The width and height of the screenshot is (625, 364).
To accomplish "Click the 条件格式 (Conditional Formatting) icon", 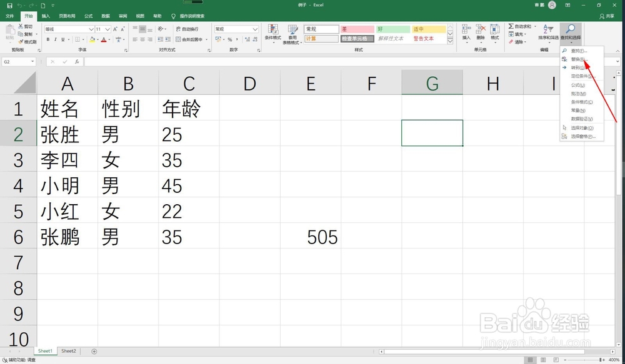I will coord(272,30).
